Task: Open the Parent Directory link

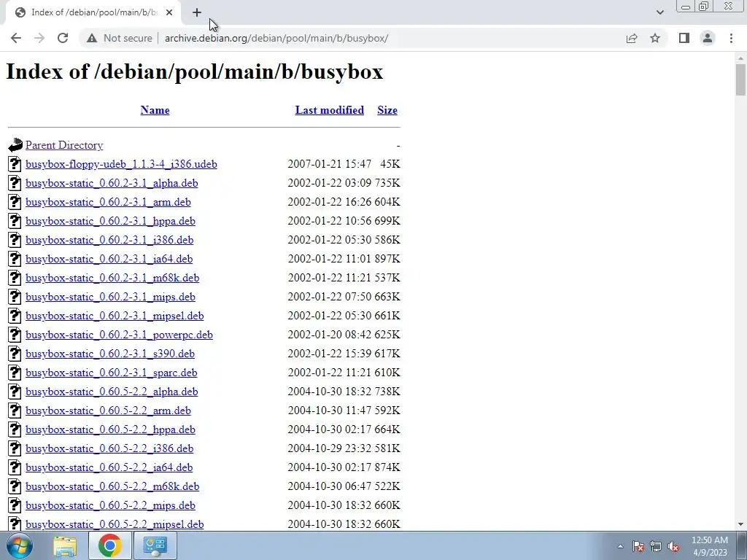Action: pos(64,145)
